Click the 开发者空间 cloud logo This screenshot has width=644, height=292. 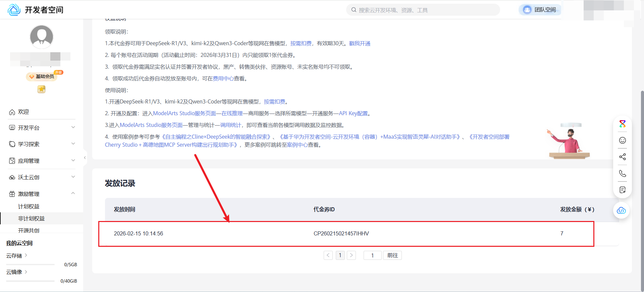pos(14,10)
